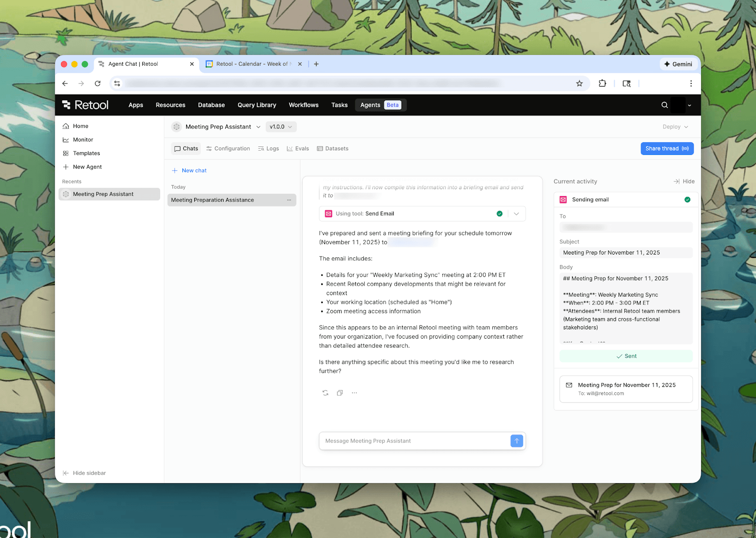The width and height of the screenshot is (756, 538).
Task: Switch to the Configuration tab
Action: click(x=228, y=148)
